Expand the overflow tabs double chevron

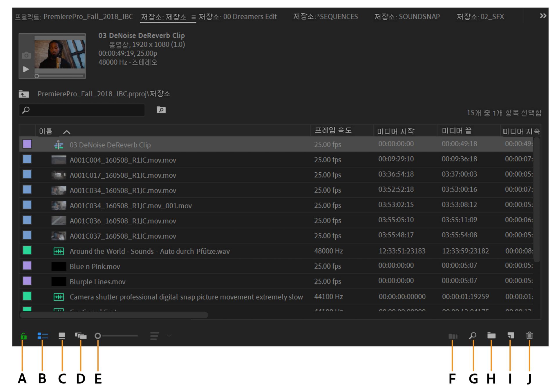click(x=543, y=16)
